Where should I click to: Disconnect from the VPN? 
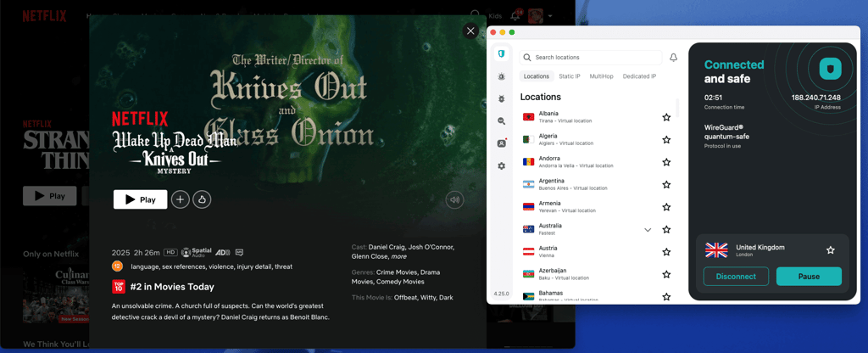[736, 276]
